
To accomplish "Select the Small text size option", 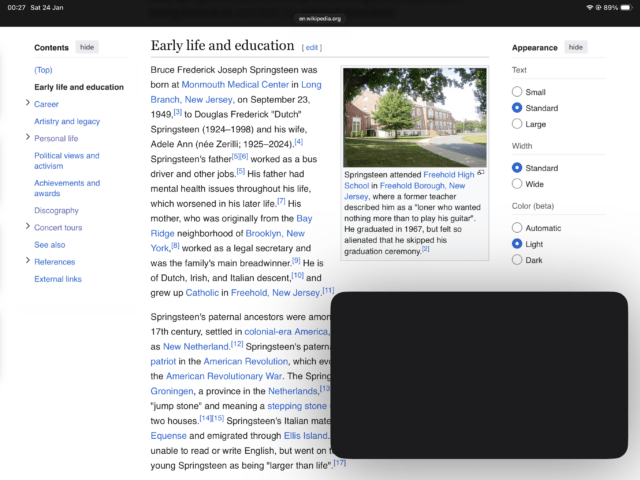I will 517,91.
